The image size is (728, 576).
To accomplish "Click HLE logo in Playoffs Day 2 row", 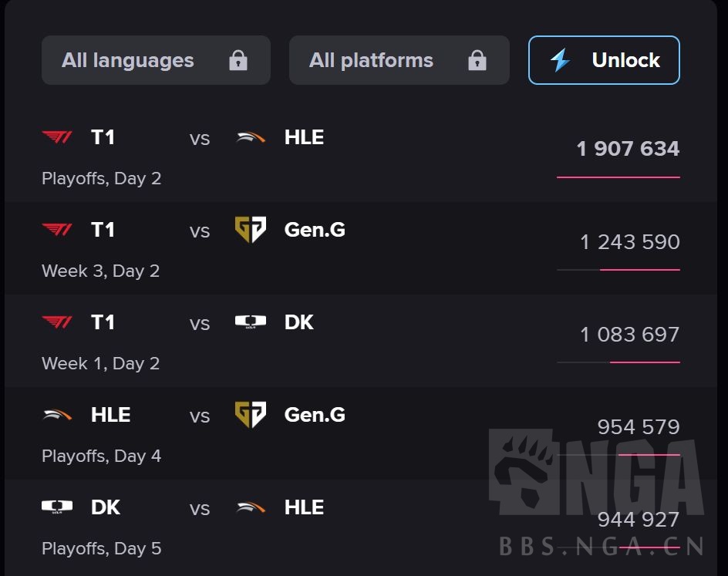I will point(251,137).
